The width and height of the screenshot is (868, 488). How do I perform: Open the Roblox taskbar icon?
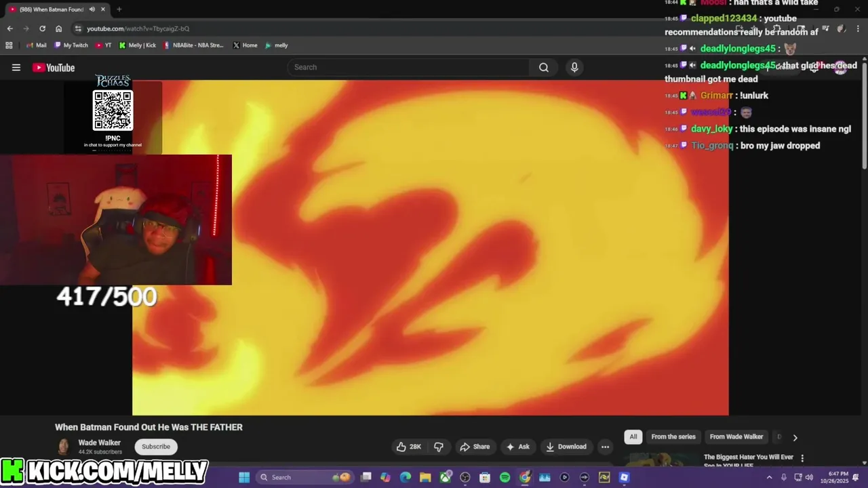pyautogui.click(x=624, y=477)
